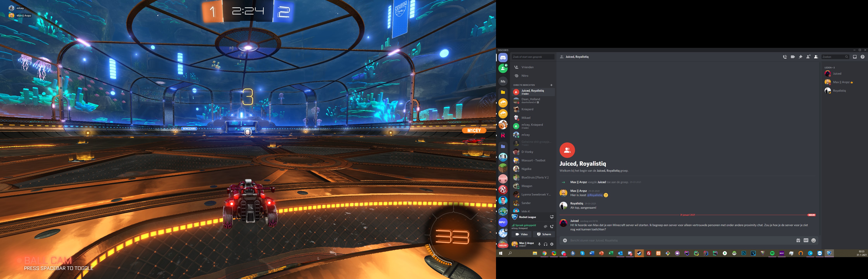Open user settings gear
The width and height of the screenshot is (868, 279).
pyautogui.click(x=552, y=244)
